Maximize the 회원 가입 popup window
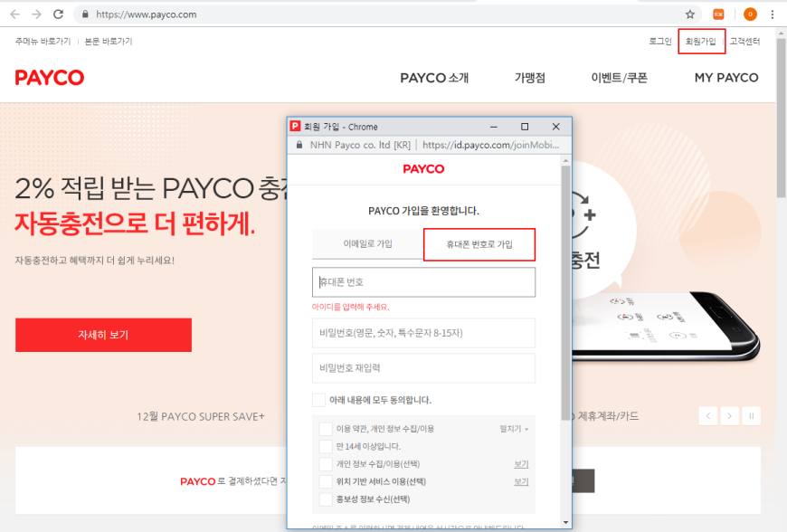 pos(525,127)
